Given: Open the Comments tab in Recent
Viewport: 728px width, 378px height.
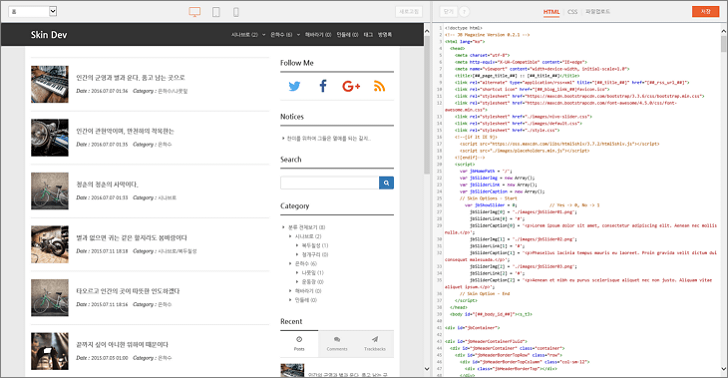Looking at the screenshot, I should point(337,344).
